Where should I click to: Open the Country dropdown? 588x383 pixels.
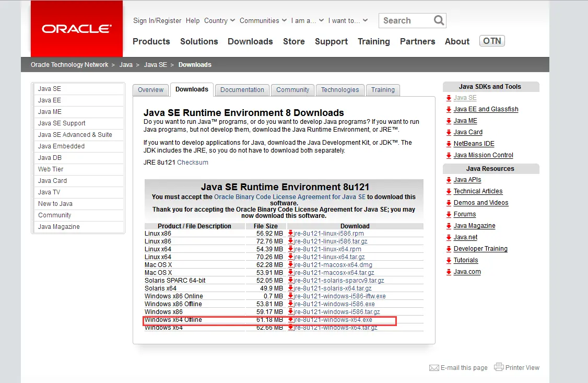219,20
